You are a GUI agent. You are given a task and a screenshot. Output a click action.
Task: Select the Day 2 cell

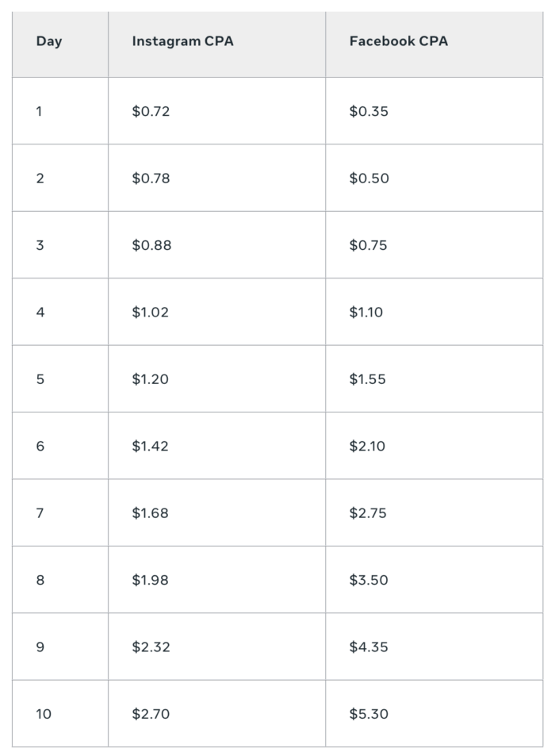40,178
